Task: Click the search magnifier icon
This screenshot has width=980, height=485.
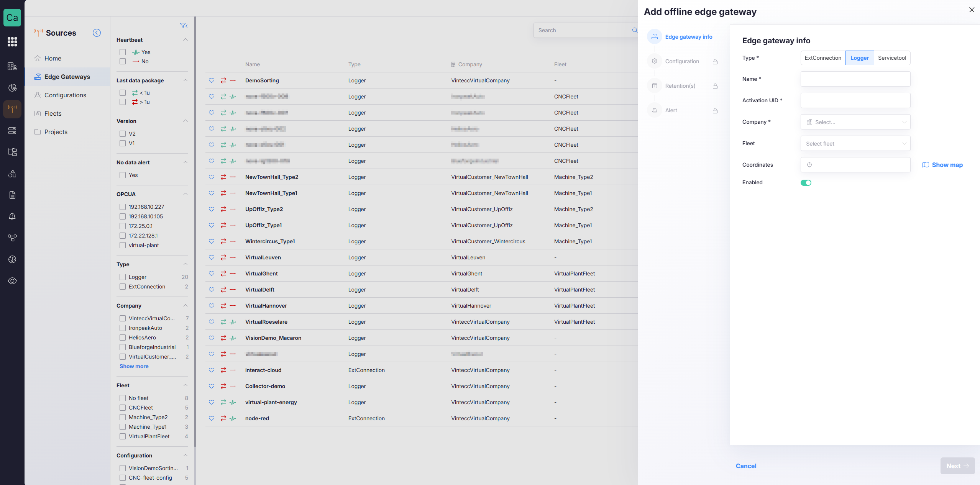Action: [x=635, y=30]
